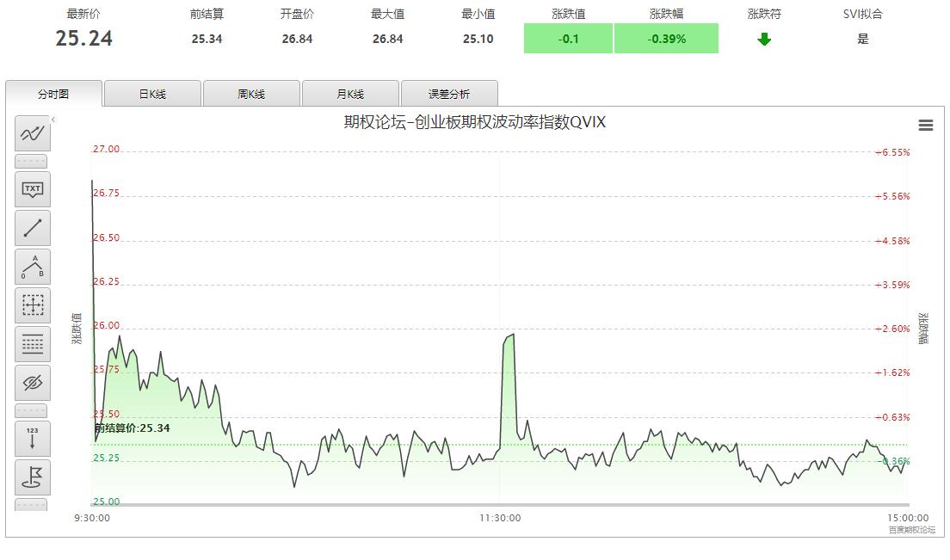950x560 pixels.
Task: Select the angle measurement tool with A and B
Action: pos(32,266)
